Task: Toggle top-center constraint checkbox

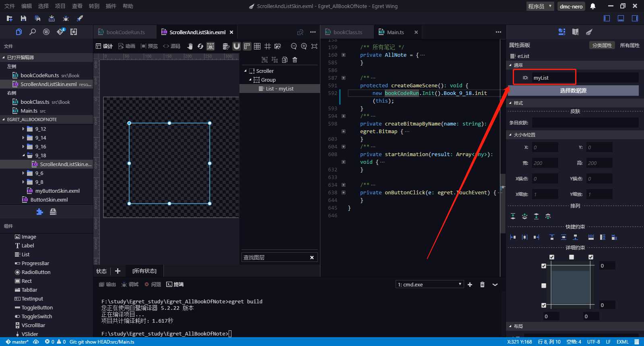Action: tap(572, 257)
